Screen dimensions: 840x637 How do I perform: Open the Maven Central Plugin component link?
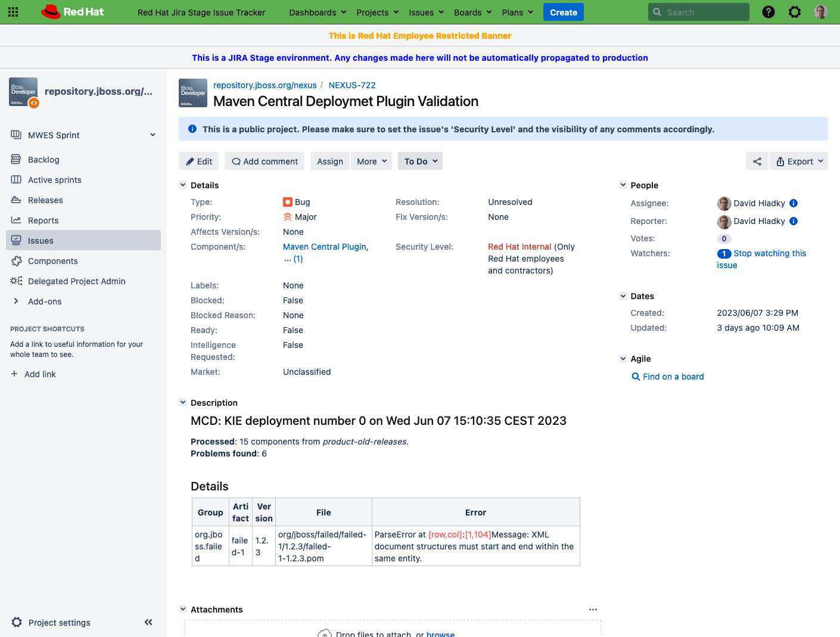[325, 247]
